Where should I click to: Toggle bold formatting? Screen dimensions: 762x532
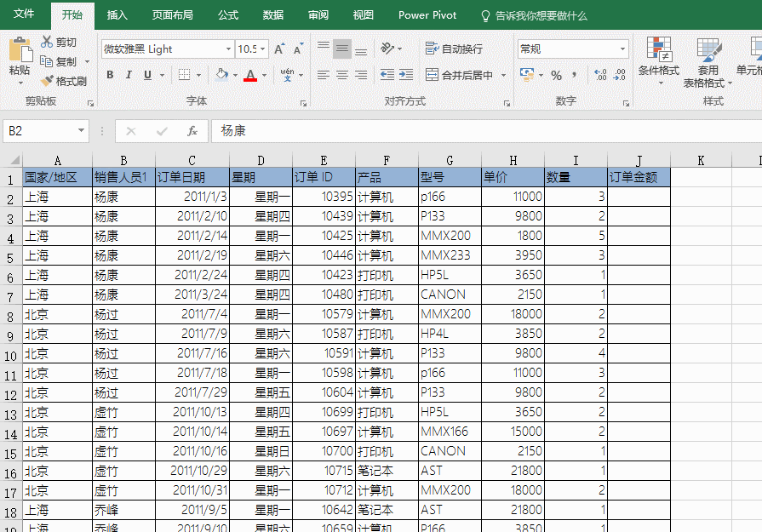pyautogui.click(x=110, y=75)
